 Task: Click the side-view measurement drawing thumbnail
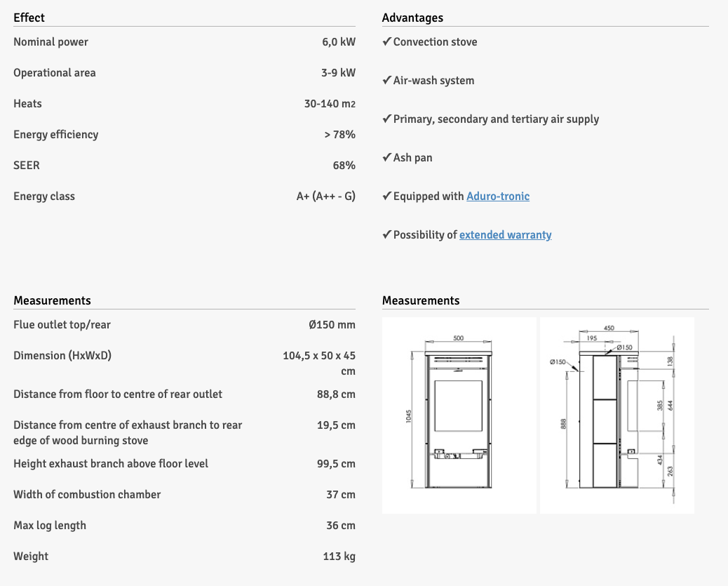[616, 414]
